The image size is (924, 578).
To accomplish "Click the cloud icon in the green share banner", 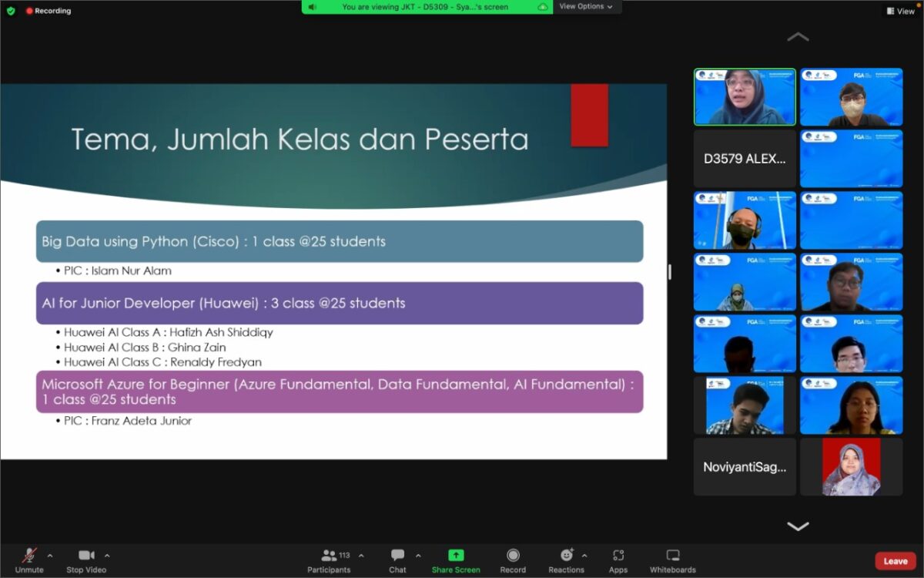I will 543,7.
